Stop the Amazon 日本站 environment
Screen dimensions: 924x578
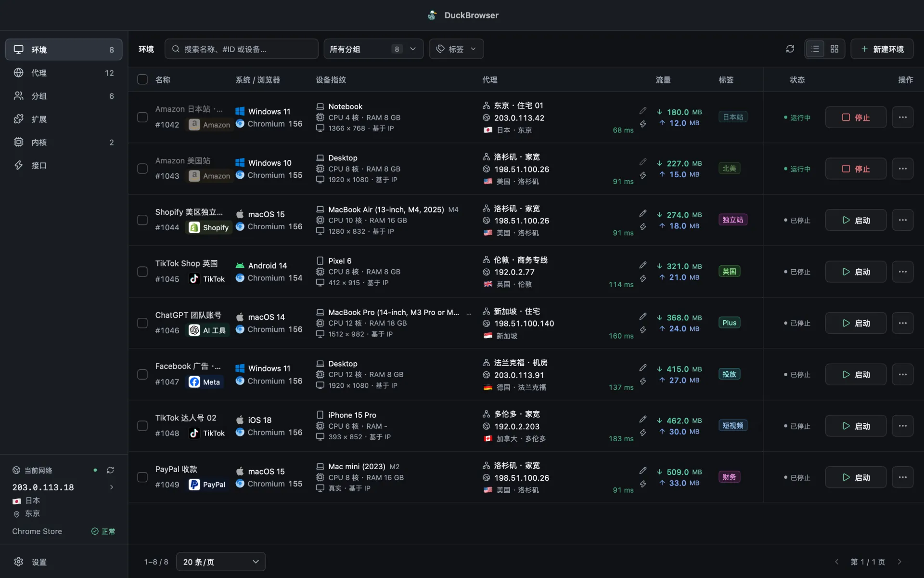point(856,117)
